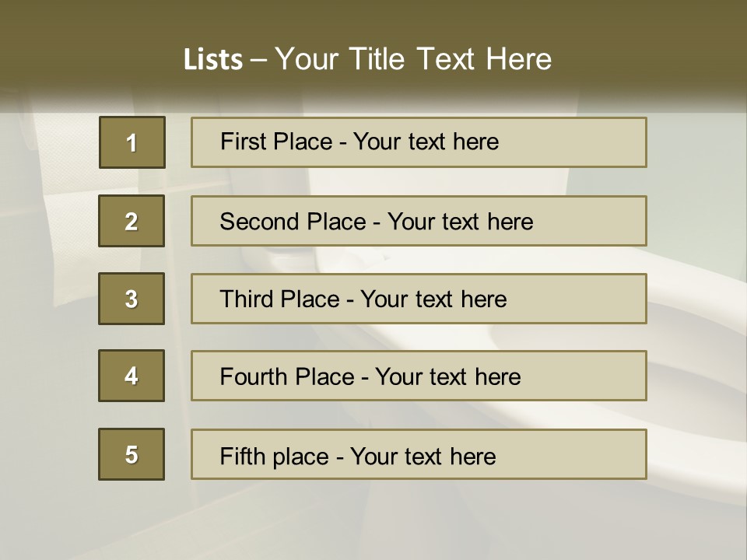Select the number 1 box
Image resolution: width=747 pixels, height=560 pixels.
[132, 142]
